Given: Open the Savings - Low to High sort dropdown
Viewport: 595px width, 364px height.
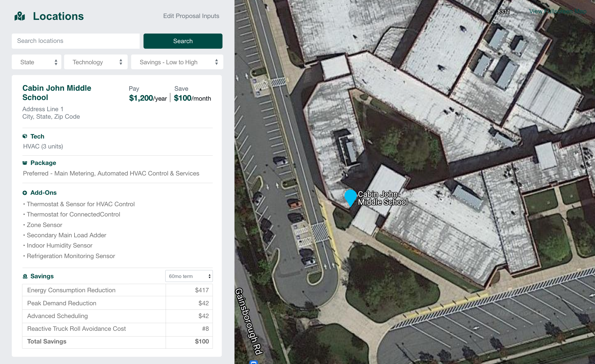Looking at the screenshot, I should (177, 62).
